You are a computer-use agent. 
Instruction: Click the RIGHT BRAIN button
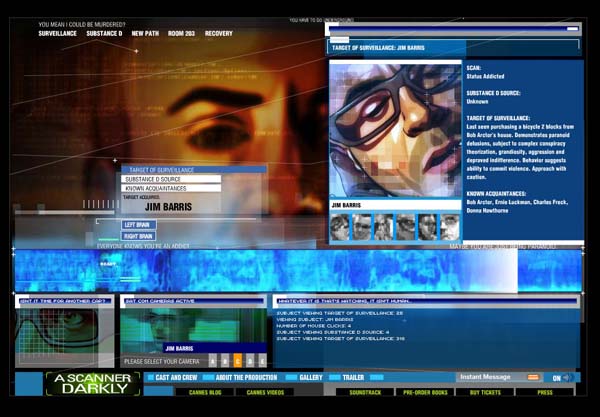click(139, 236)
